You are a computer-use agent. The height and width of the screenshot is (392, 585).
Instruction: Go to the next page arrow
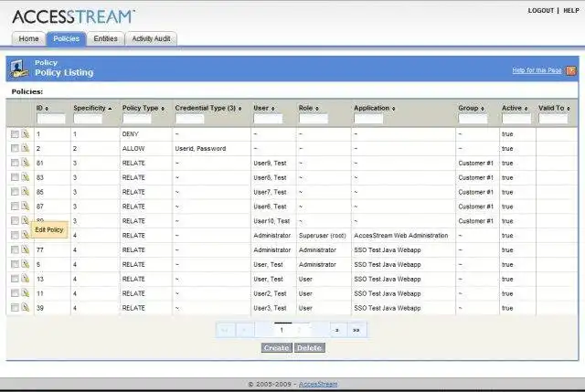pos(337,330)
